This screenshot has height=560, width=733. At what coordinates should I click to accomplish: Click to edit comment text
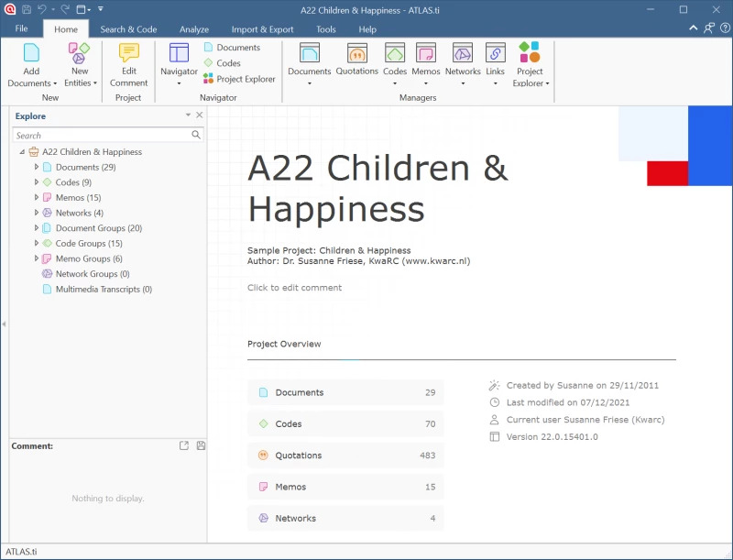(294, 288)
